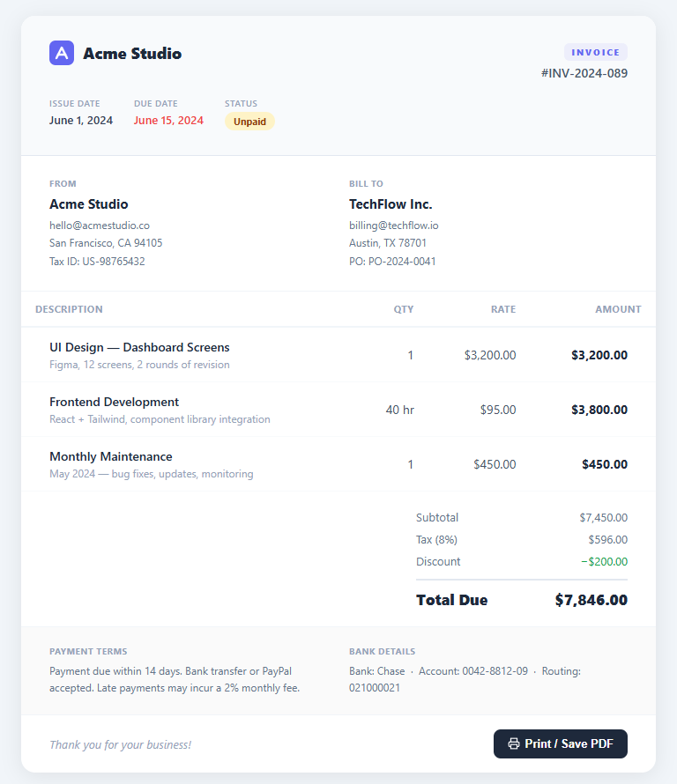Click the RATE column header
The image size is (677, 784).
[502, 309]
